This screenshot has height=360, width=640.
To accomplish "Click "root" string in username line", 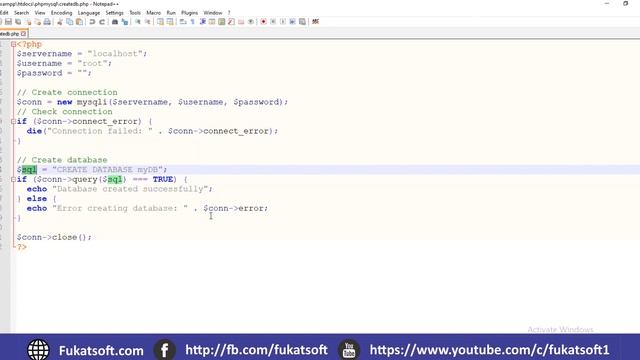I will (92, 64).
